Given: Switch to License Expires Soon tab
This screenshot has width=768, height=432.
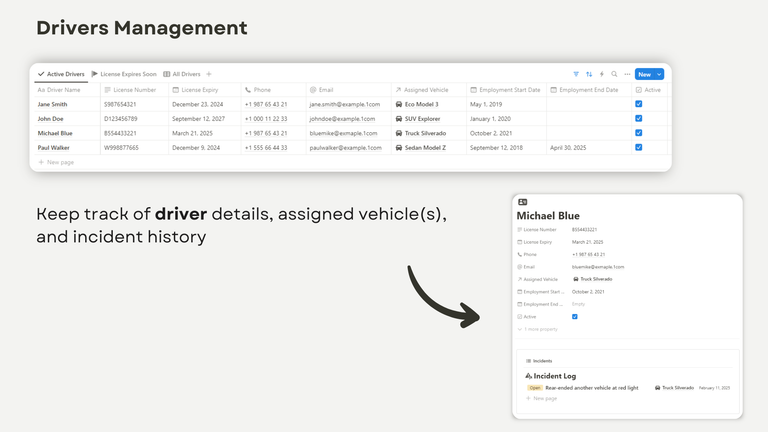Looking at the screenshot, I should pyautogui.click(x=124, y=74).
